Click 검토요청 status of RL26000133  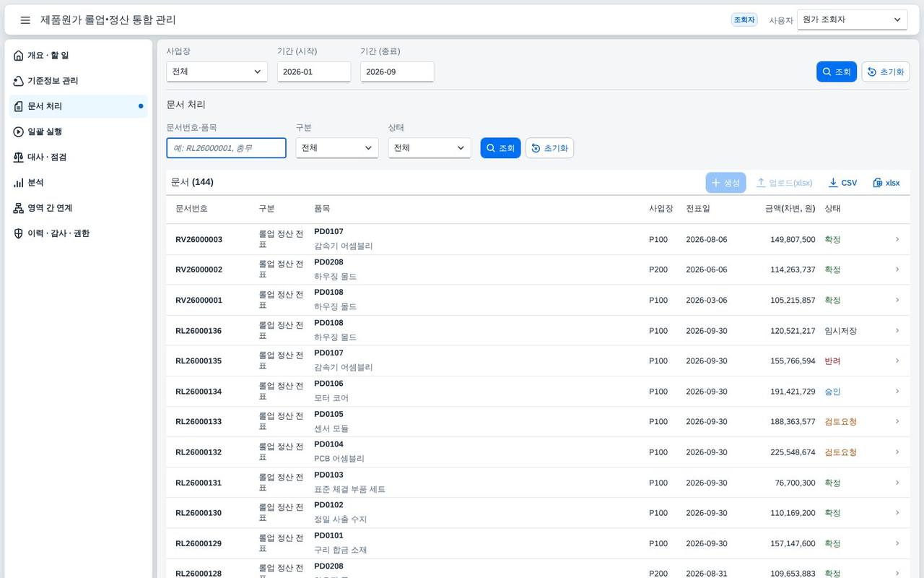(x=840, y=422)
